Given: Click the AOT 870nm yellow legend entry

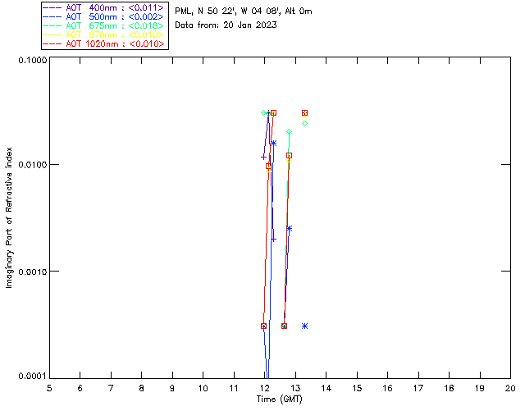Looking at the screenshot, I should tap(105, 34).
